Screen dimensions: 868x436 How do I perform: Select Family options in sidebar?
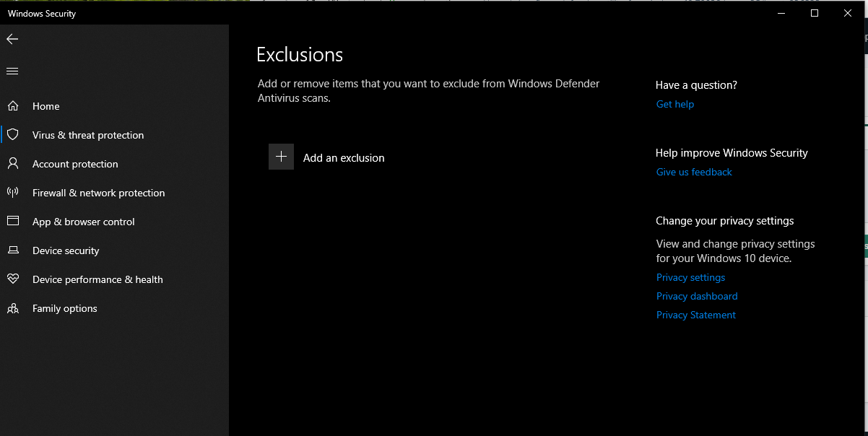click(64, 308)
